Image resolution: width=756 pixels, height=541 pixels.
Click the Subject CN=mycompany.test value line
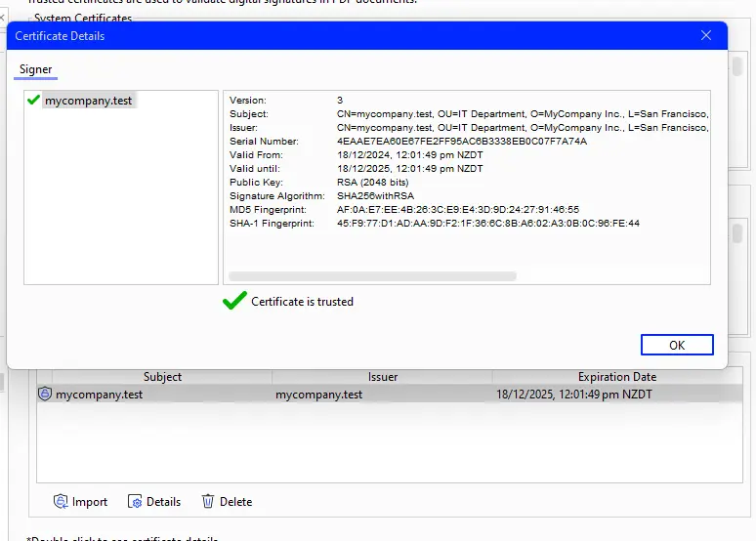coord(523,114)
